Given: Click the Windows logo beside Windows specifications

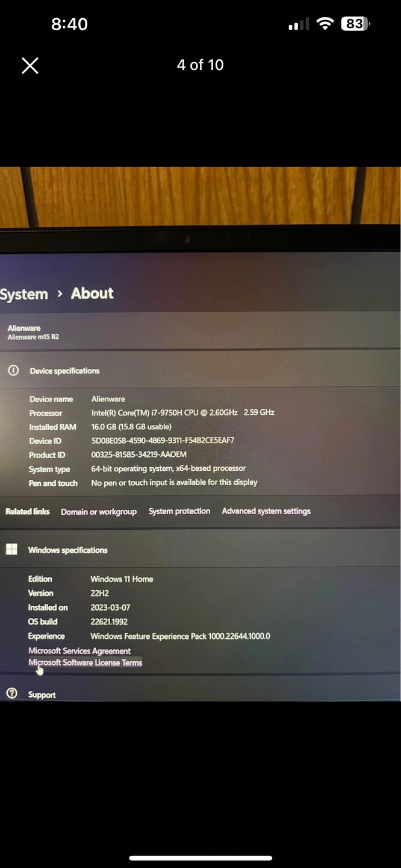Looking at the screenshot, I should click(x=11, y=549).
